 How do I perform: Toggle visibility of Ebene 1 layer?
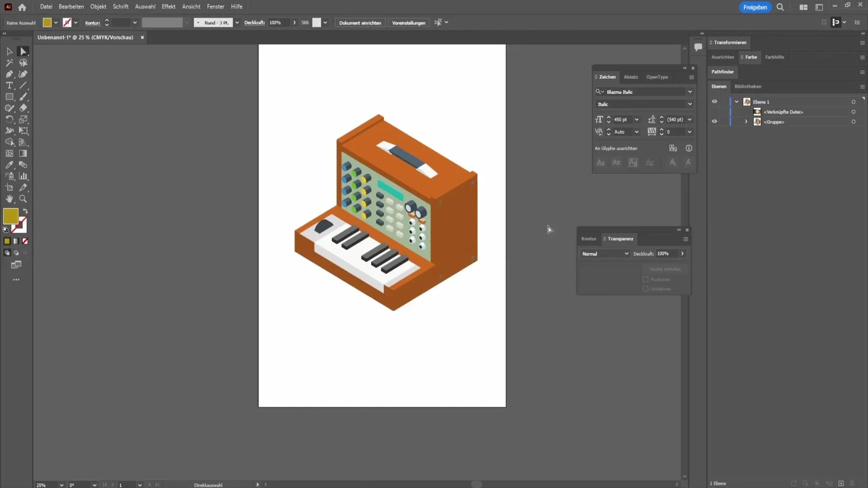tap(714, 102)
